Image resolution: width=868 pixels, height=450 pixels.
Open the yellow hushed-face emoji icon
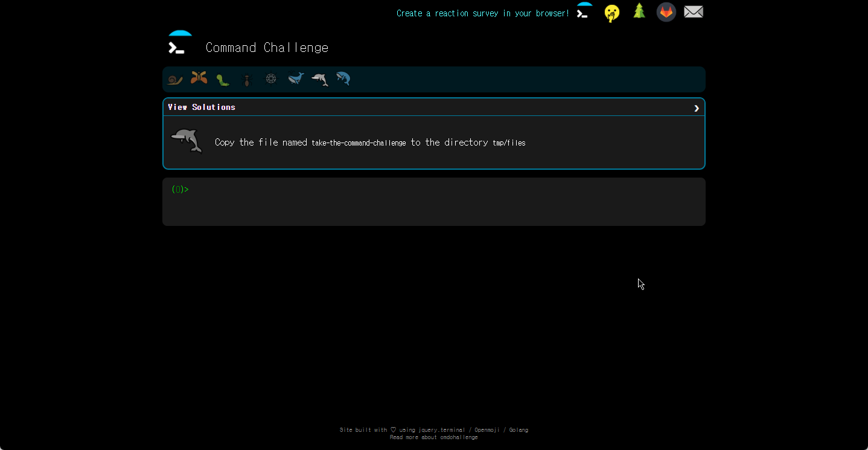tap(612, 13)
